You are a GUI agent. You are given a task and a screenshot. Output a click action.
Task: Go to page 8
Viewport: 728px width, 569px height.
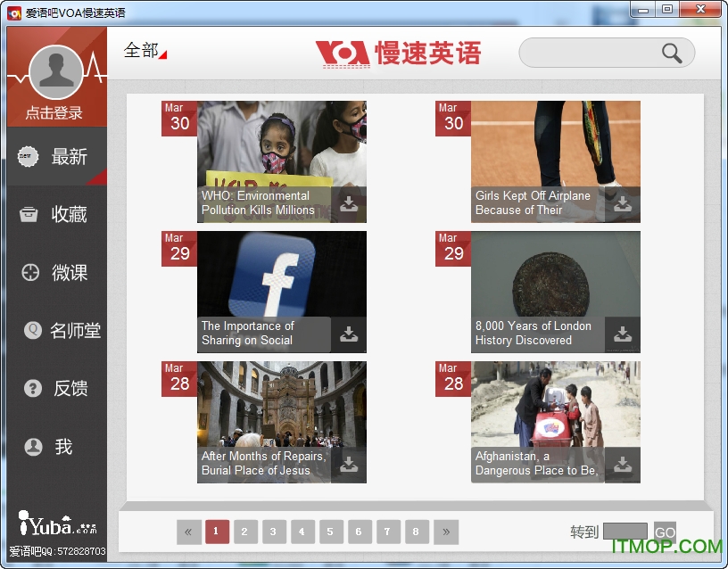click(x=417, y=532)
